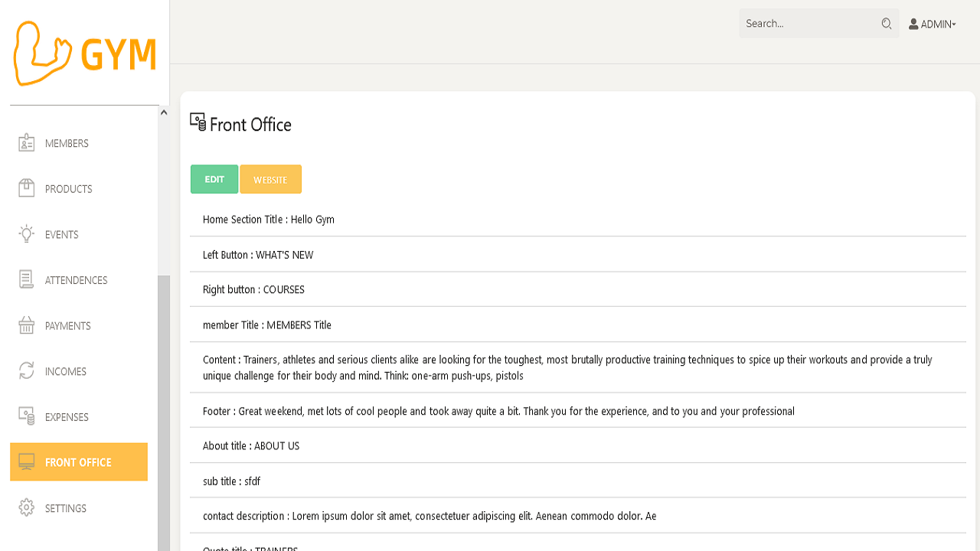This screenshot has width=980, height=551.
Task: Click the Attendences clipboard icon
Action: (26, 279)
